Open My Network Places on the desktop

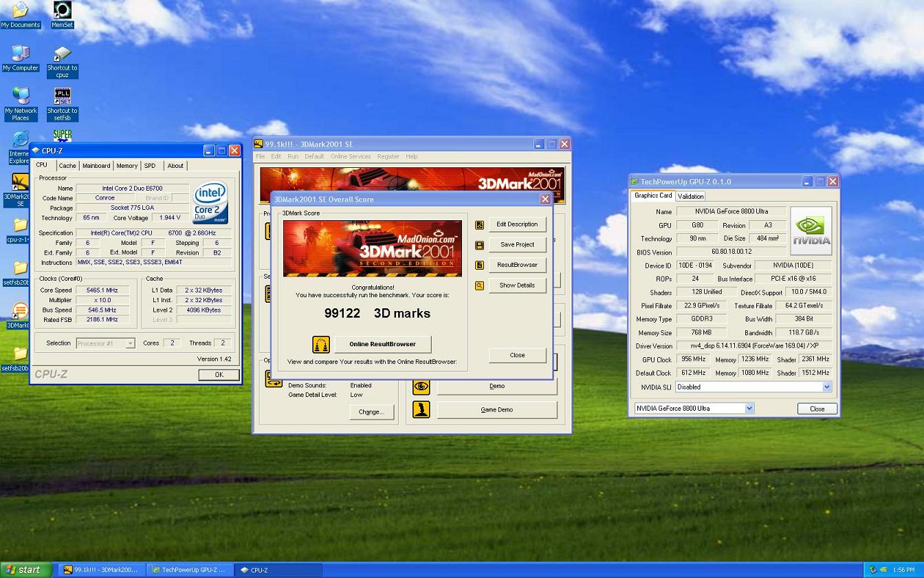coord(21,104)
